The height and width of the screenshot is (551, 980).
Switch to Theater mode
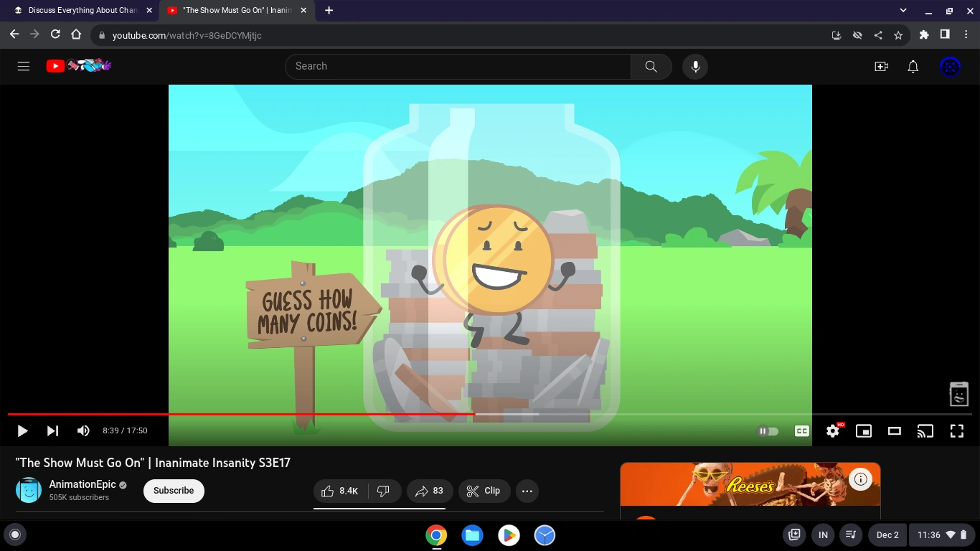click(894, 430)
